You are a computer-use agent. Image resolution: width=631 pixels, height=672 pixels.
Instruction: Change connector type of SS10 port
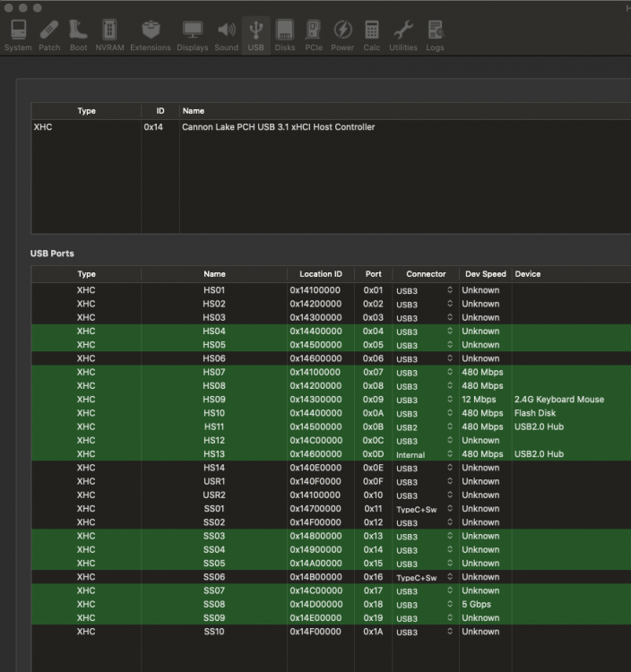coord(424,632)
